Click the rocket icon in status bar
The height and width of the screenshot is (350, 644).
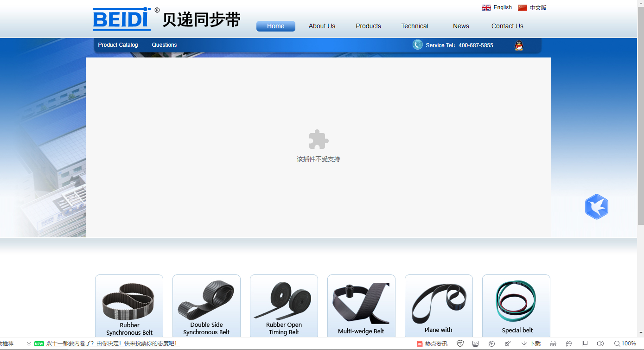(508, 344)
